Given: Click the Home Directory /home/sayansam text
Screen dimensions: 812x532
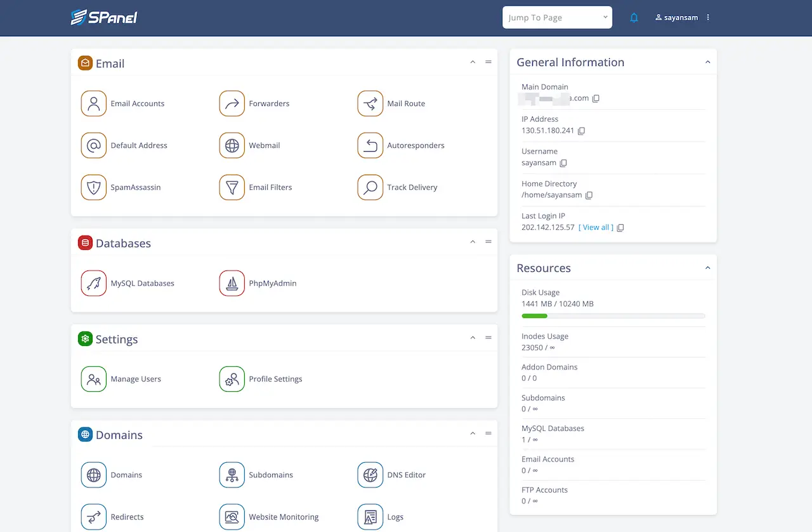Looking at the screenshot, I should pyautogui.click(x=552, y=195).
